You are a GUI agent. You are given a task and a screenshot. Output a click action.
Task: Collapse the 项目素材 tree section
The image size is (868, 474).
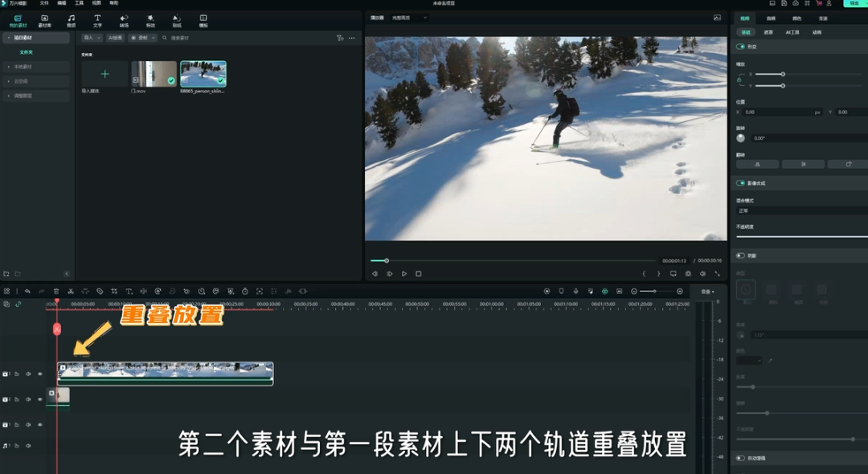[9, 38]
